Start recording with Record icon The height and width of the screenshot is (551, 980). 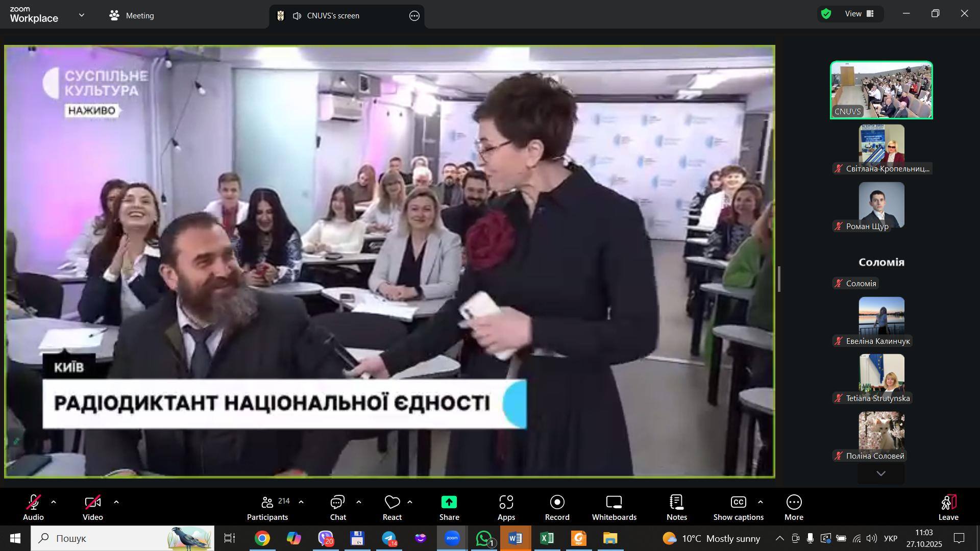(557, 508)
